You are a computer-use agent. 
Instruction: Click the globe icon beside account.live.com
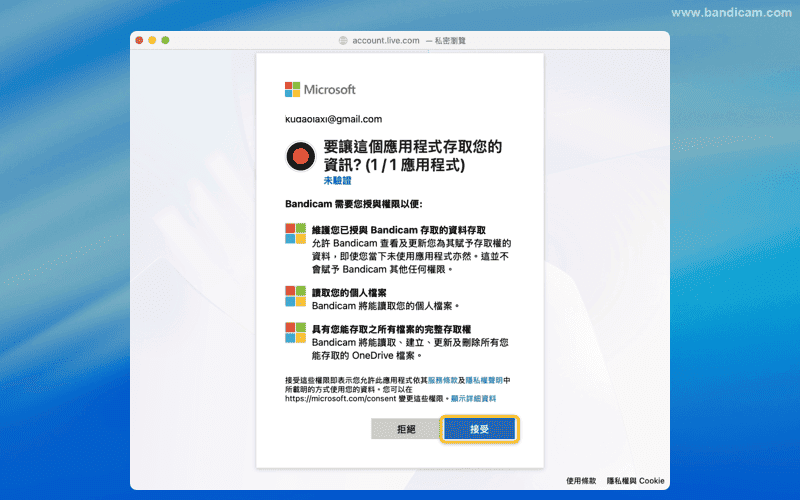tap(343, 40)
